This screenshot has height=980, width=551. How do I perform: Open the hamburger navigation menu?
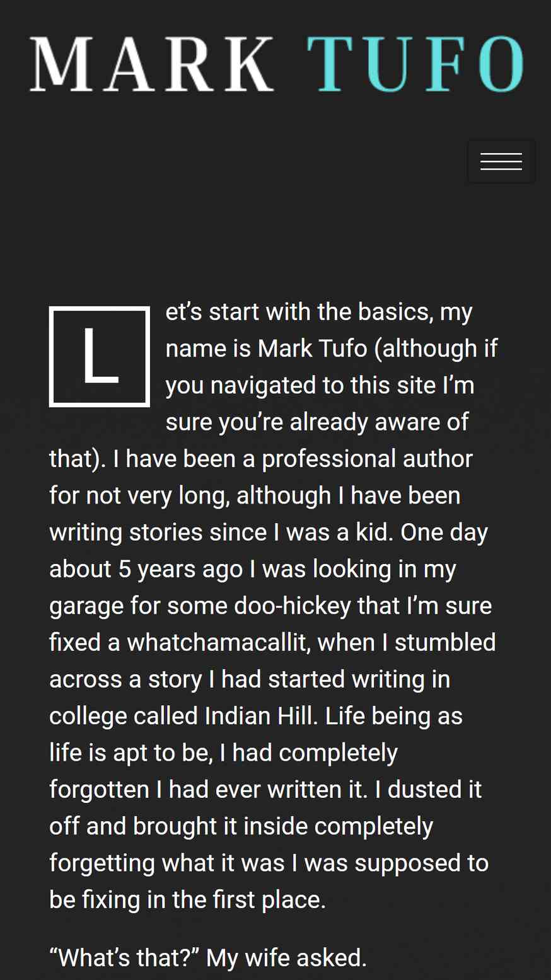click(501, 161)
